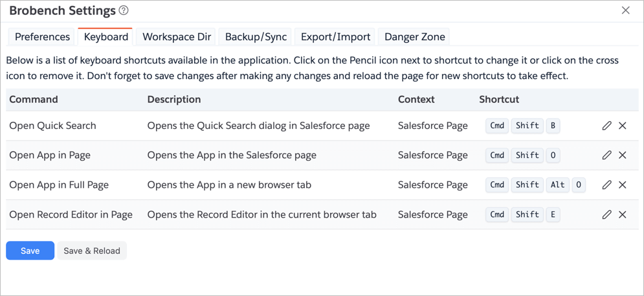Click the Save & Reload button
This screenshot has width=644, height=296.
tap(92, 251)
